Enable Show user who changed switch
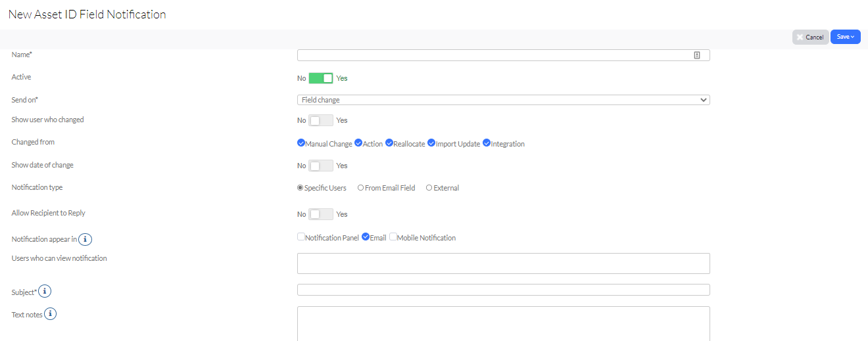The image size is (868, 341). 321,120
